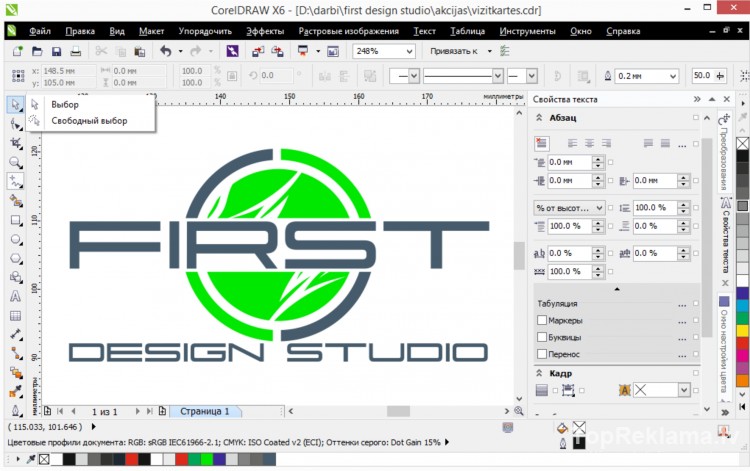
Task: Switch to the Страница 1 page tab
Action: [x=205, y=411]
